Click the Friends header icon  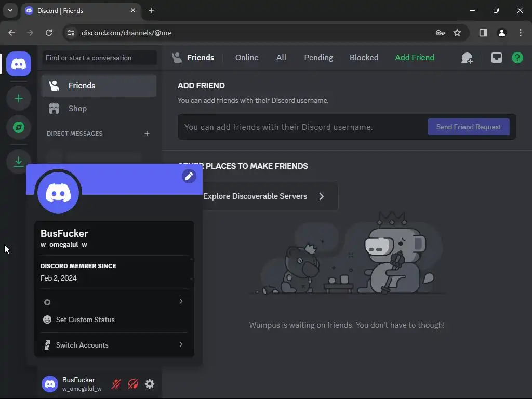(177, 58)
